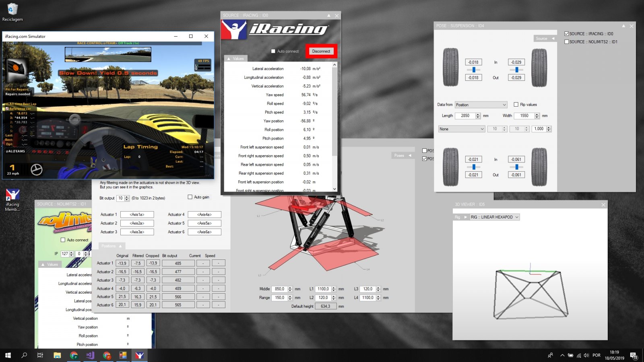Decrease the Width stepper value
644x362 pixels.
[537, 117]
